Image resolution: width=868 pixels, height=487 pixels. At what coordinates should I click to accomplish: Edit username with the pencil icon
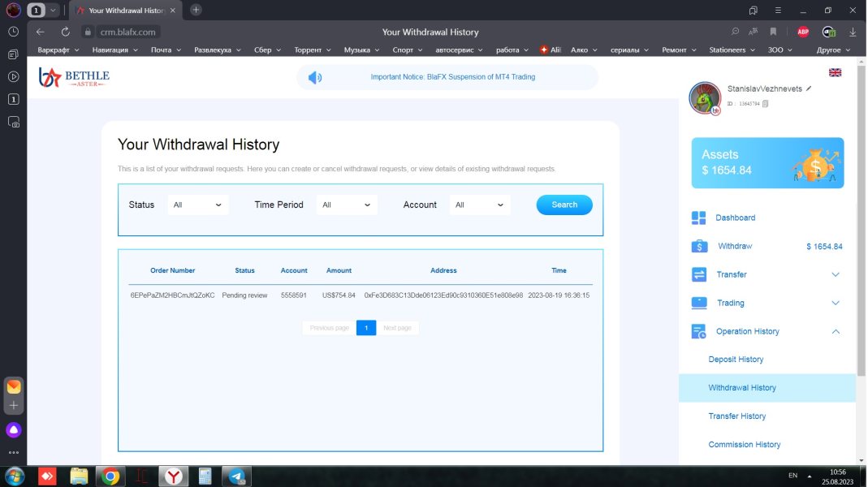pyautogui.click(x=809, y=88)
